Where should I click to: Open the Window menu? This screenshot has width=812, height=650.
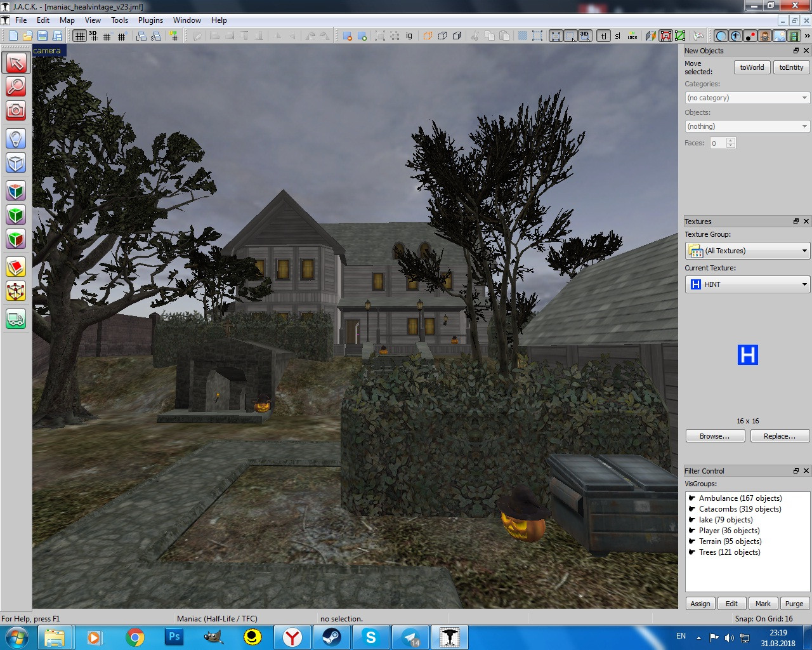(187, 20)
